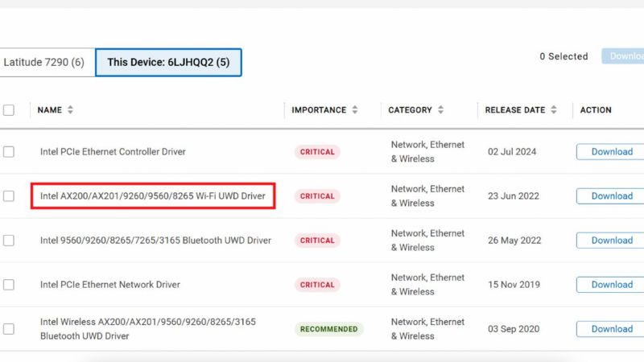The width and height of the screenshot is (644, 362).
Task: Click category cell of 03 Sep 2020 row
Action: point(427,329)
